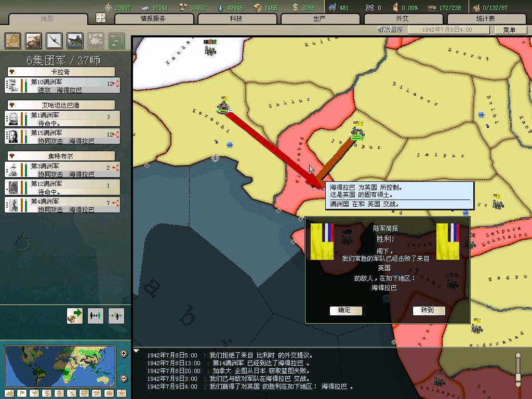The image size is (532, 399).
Task: Open the 科技 tab
Action: (237, 19)
